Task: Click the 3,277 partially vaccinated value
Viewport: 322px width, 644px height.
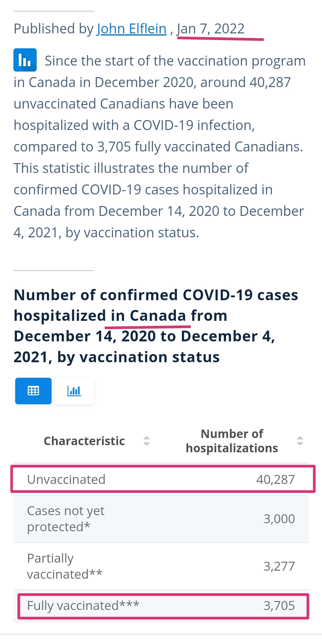Action: tap(279, 566)
